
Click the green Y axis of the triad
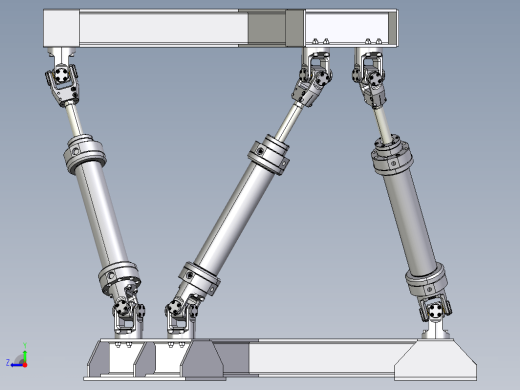[25, 353]
